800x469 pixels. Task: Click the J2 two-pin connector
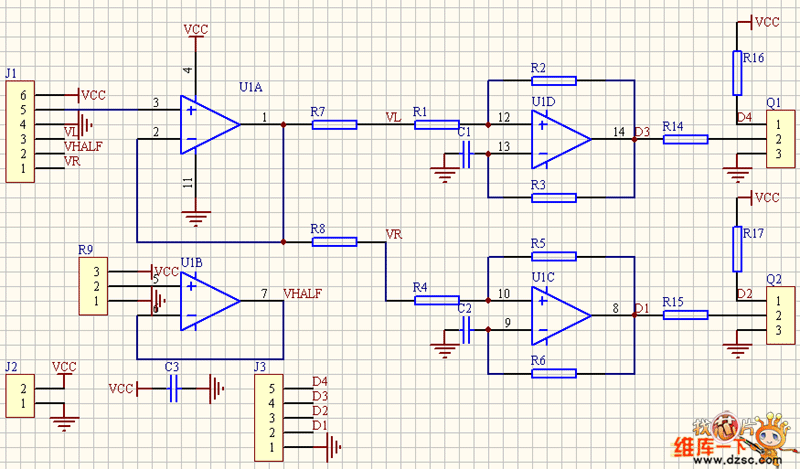[x=20, y=396]
